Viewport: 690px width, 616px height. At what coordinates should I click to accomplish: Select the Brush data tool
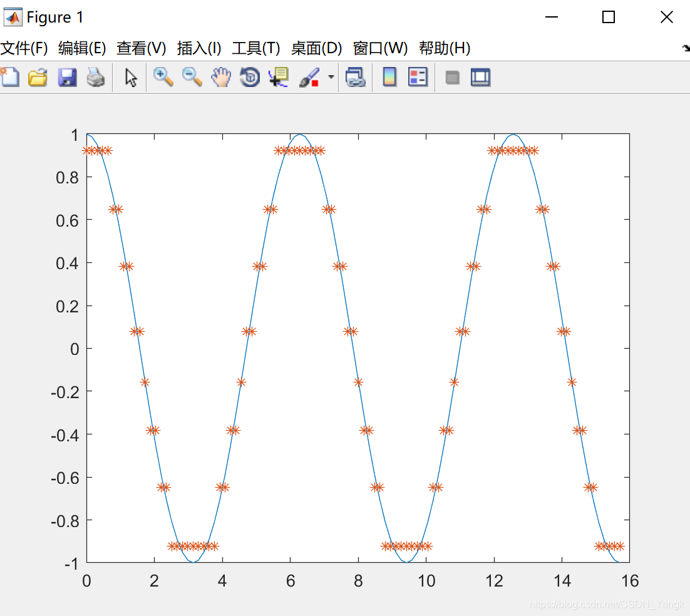309,78
